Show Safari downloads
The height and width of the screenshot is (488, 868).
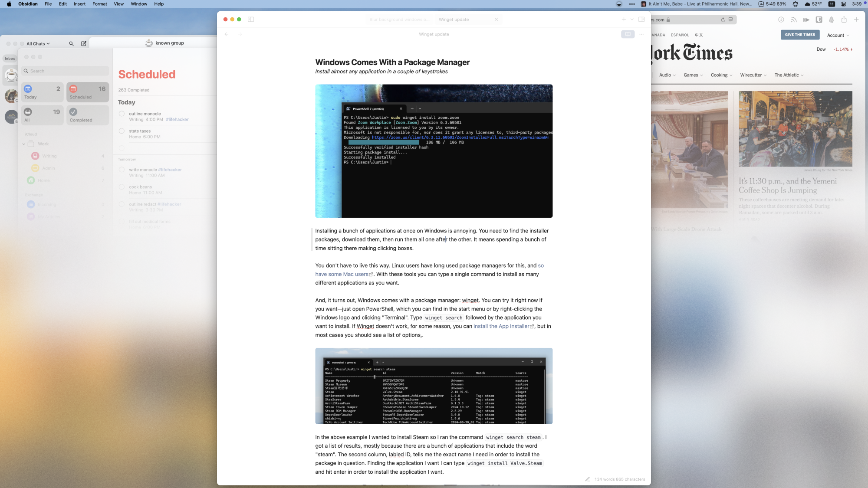(781, 20)
